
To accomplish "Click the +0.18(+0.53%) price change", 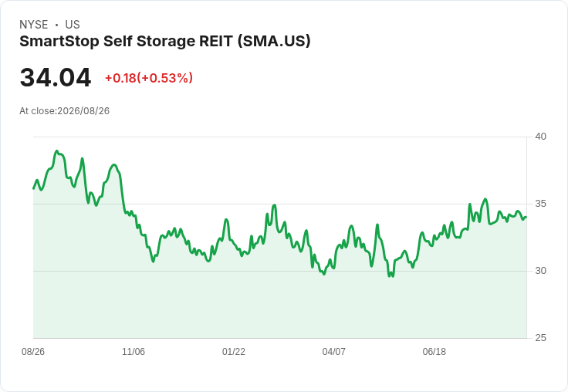I will coord(149,78).
